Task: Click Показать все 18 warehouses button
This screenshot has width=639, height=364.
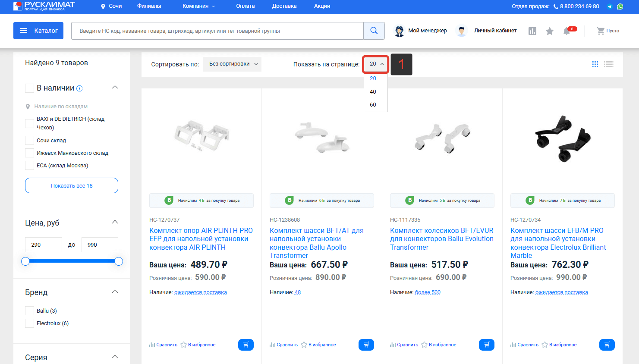Action: coord(72,185)
